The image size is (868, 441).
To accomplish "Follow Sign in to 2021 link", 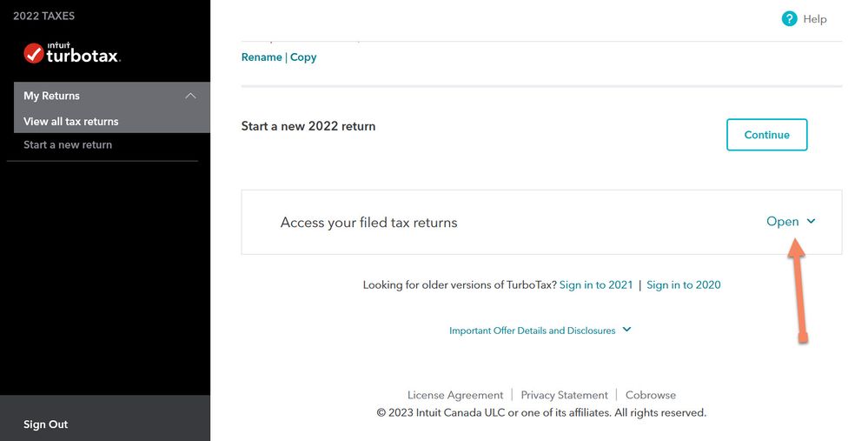I will [x=596, y=284].
